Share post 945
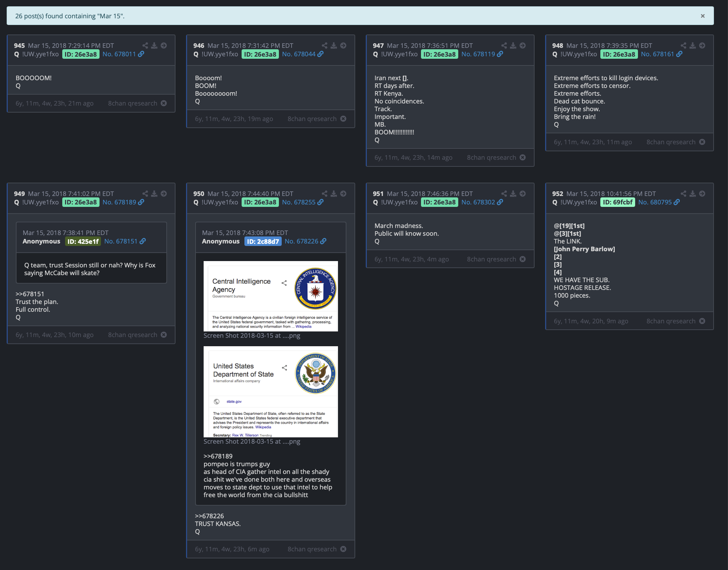The width and height of the screenshot is (728, 570). click(145, 45)
